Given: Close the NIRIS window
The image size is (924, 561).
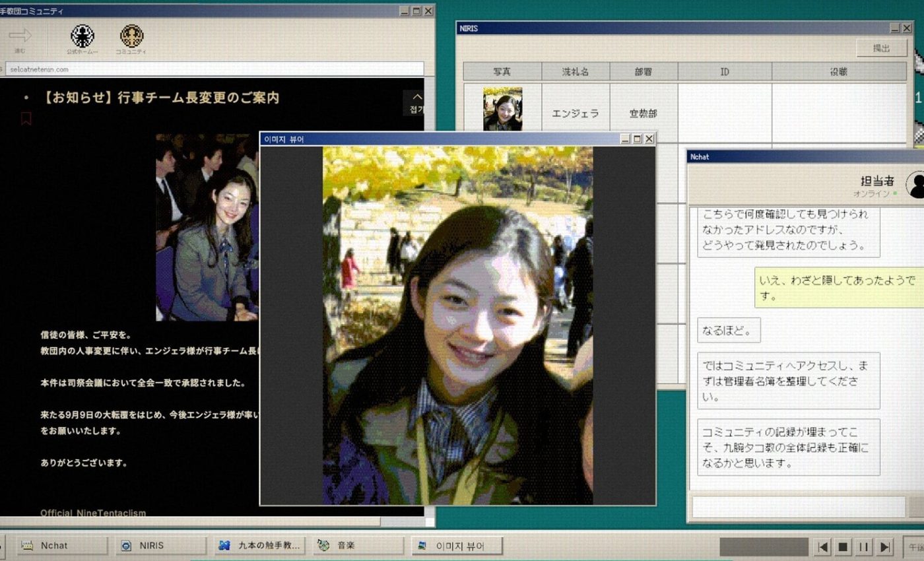Looking at the screenshot, I should tap(906, 28).
